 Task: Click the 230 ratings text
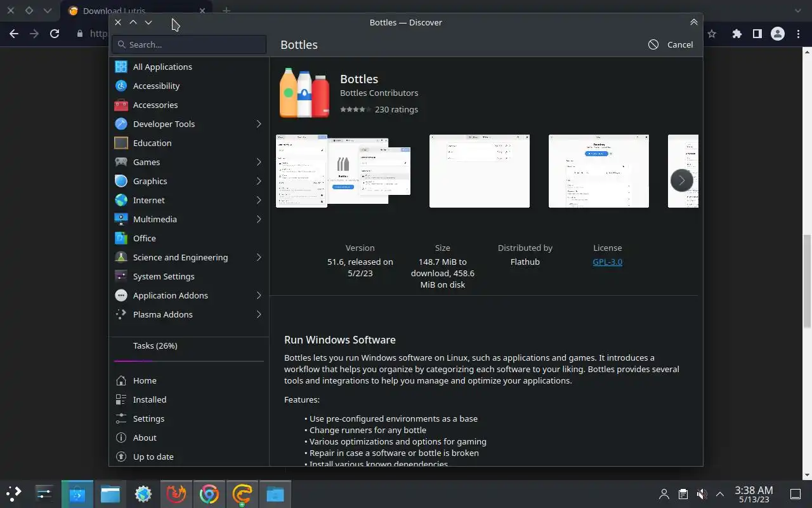click(x=396, y=109)
